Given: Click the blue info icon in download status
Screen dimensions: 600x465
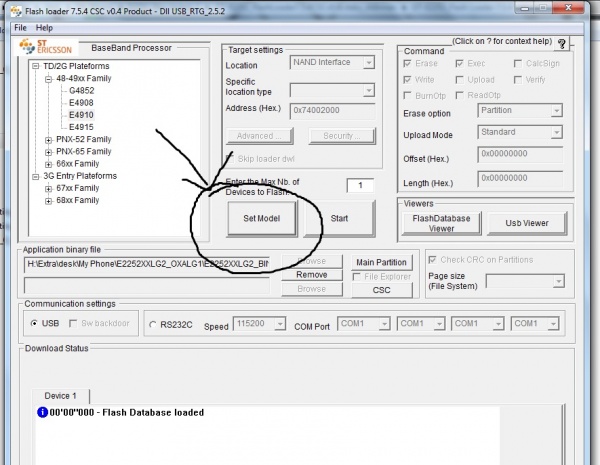Looking at the screenshot, I should 42,412.
